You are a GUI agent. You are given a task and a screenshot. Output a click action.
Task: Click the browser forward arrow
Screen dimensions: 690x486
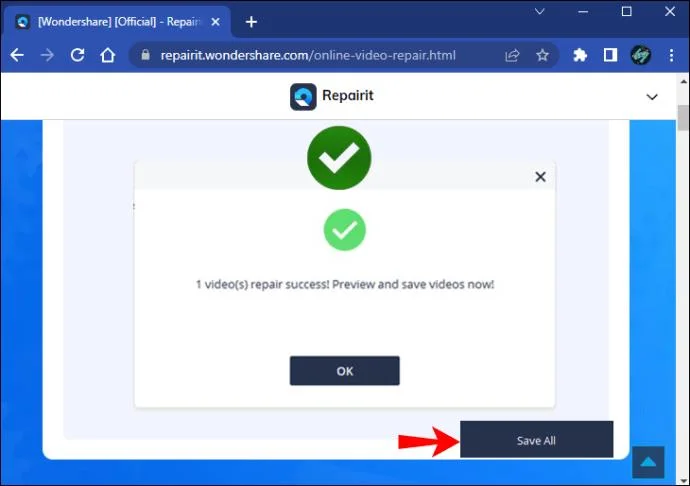point(47,55)
